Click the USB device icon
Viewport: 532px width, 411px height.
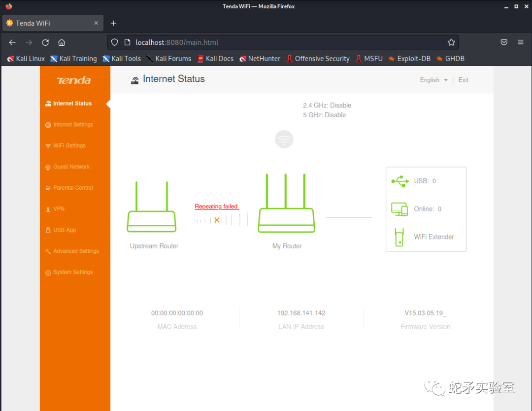(x=400, y=181)
